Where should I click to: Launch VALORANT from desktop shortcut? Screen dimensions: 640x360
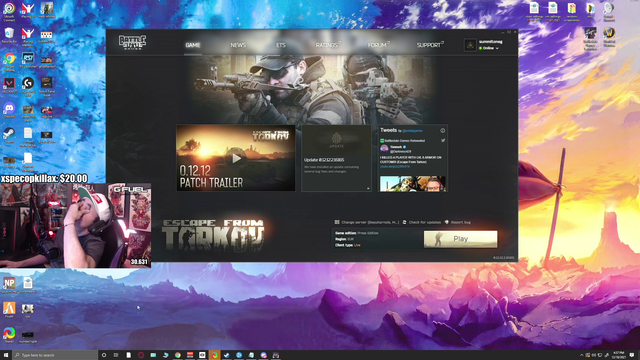click(x=9, y=85)
